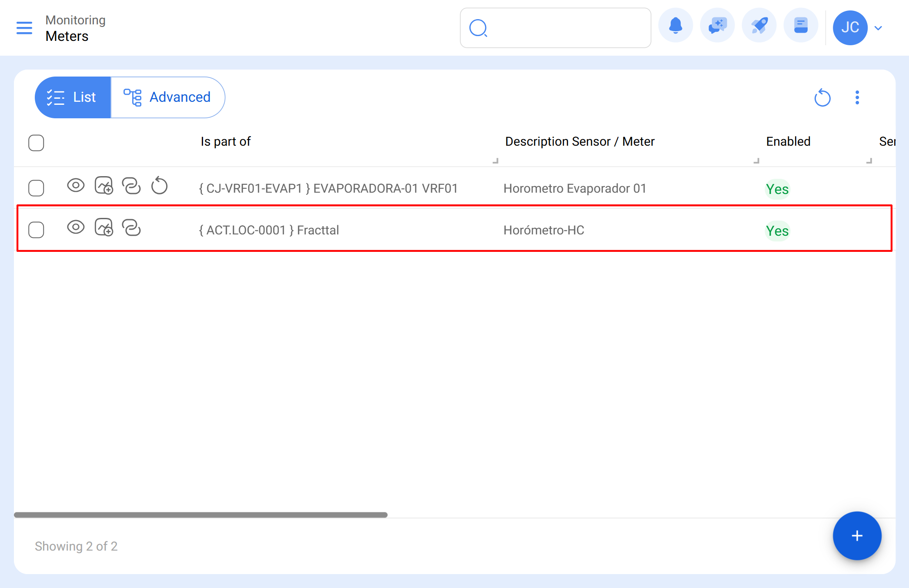
Task: Open the documentation book icon
Action: [x=801, y=26]
